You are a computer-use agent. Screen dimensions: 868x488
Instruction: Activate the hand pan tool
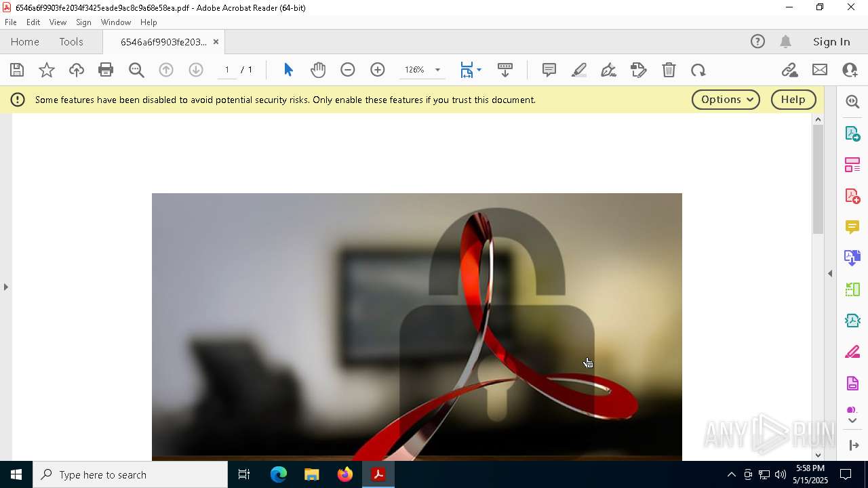(x=318, y=70)
